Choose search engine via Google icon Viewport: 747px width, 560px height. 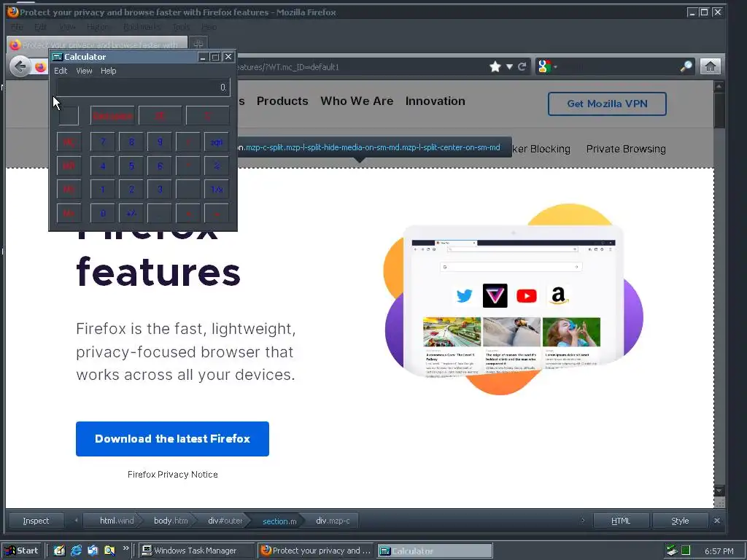point(544,66)
